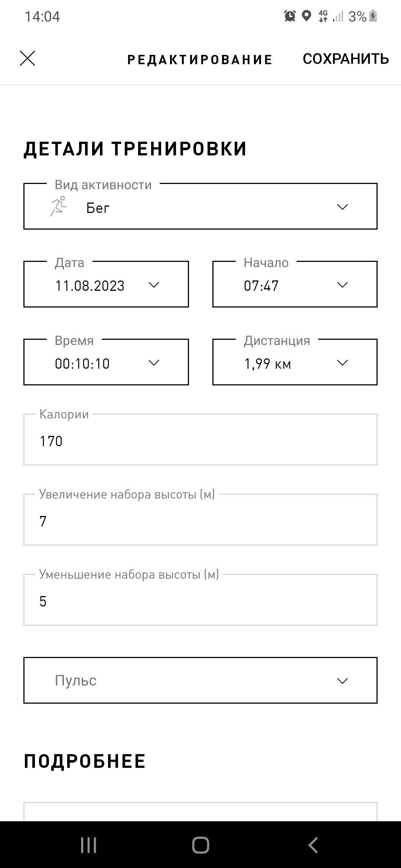Tap the battery indicator icon
Image resolution: width=401 pixels, height=868 pixels.
tap(373, 16)
